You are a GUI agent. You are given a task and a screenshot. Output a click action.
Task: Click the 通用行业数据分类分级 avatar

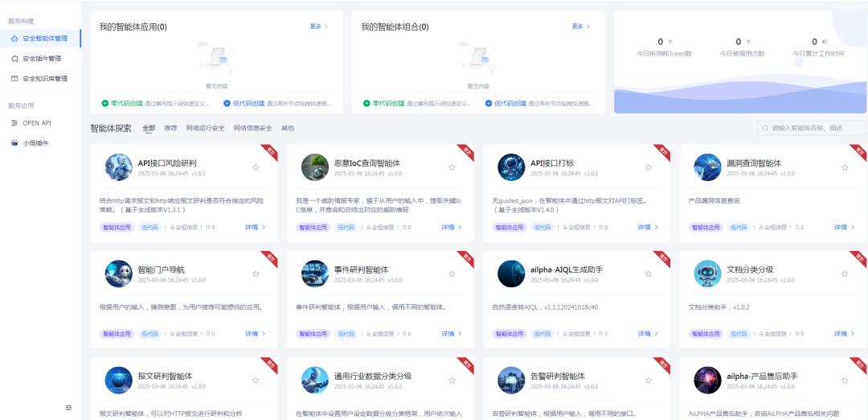coord(315,380)
